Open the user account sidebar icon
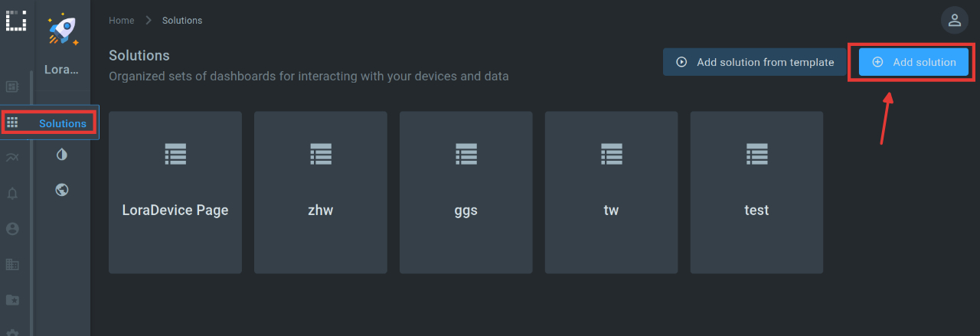 [12, 229]
